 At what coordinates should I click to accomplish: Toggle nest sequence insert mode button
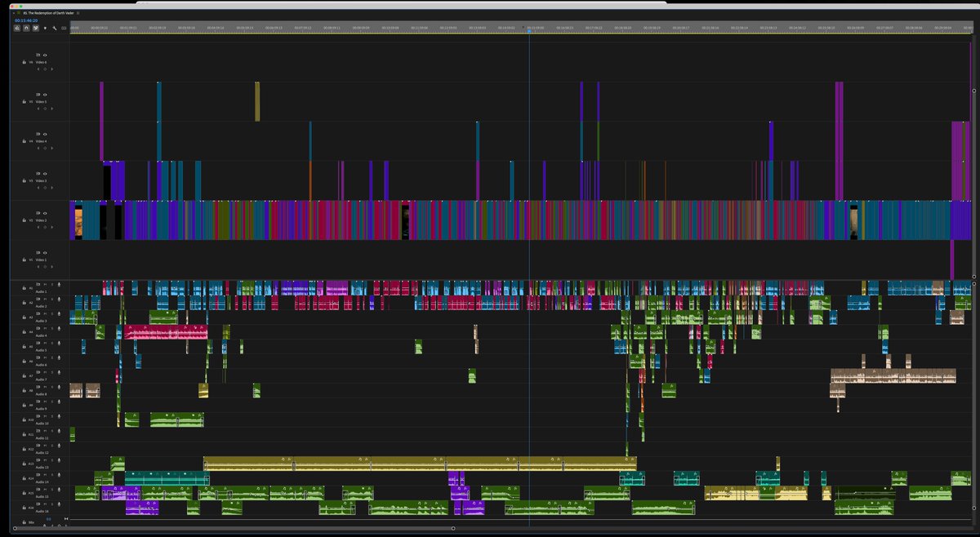pyautogui.click(x=17, y=29)
